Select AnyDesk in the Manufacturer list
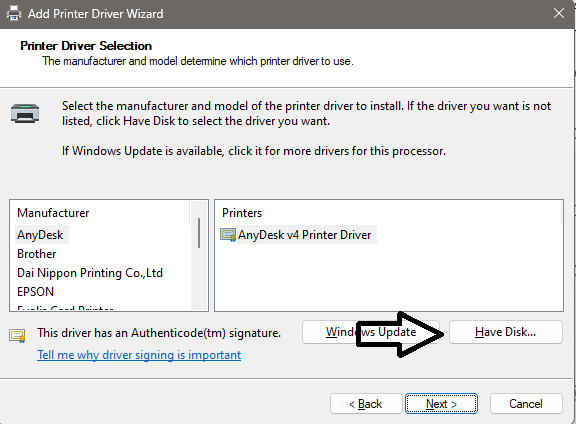Viewport: 576px width, 424px height. (x=40, y=235)
